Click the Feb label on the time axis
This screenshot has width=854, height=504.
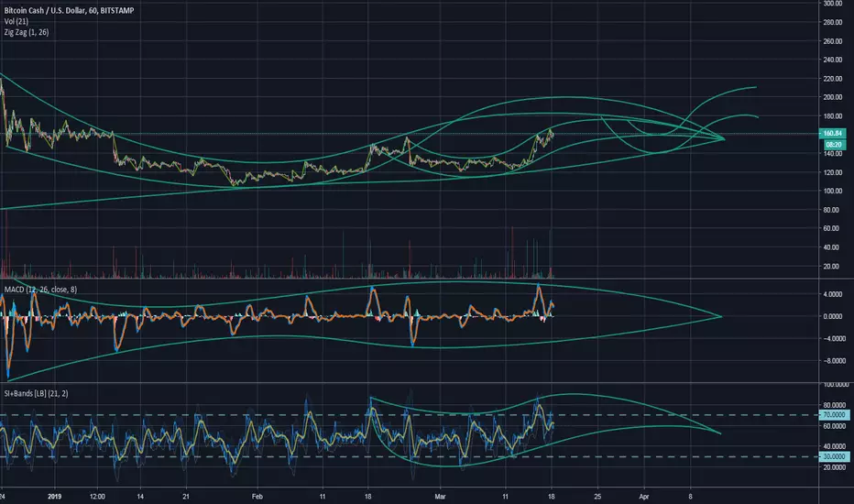tap(257, 497)
